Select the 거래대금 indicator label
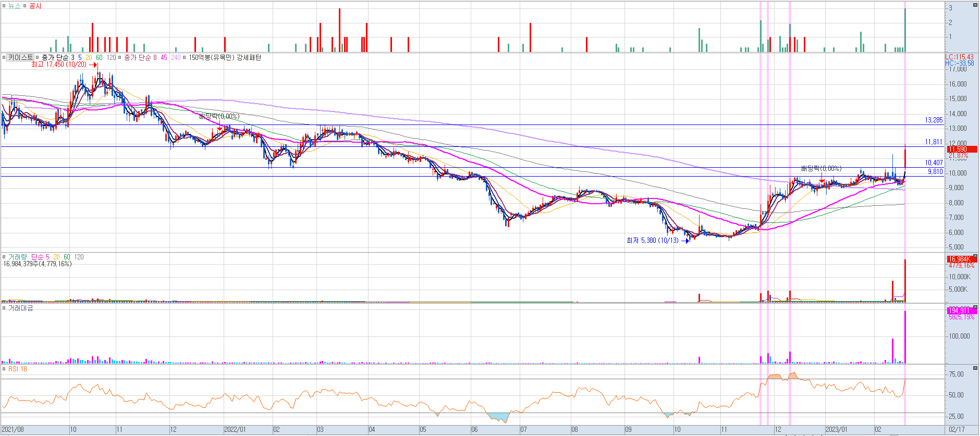 (20, 308)
